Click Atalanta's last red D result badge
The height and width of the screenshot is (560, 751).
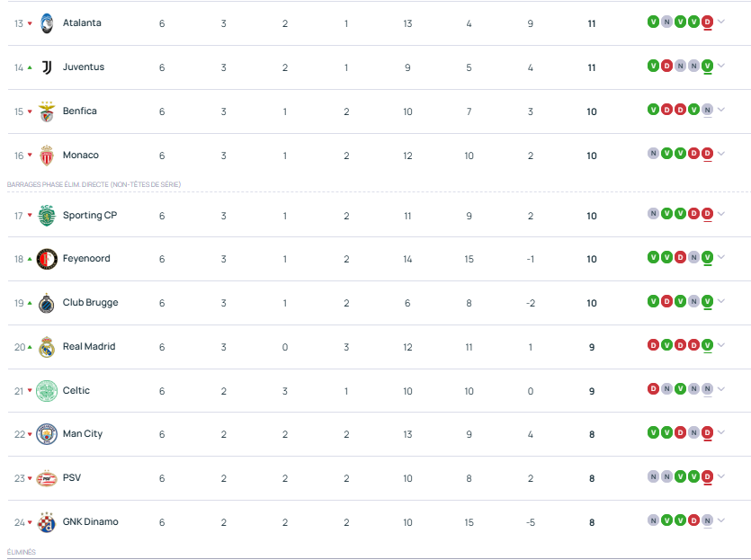tap(707, 22)
